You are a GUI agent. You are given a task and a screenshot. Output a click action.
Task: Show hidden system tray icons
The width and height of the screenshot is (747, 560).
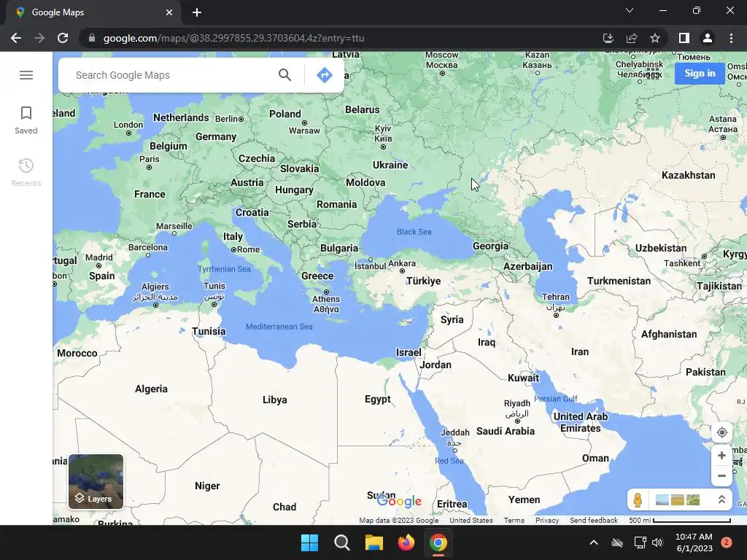point(594,542)
